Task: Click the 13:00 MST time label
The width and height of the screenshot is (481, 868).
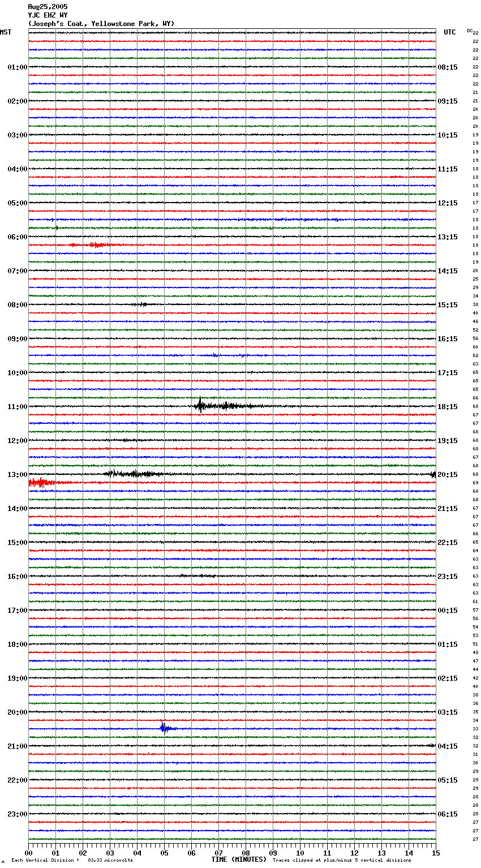Action: coord(18,475)
